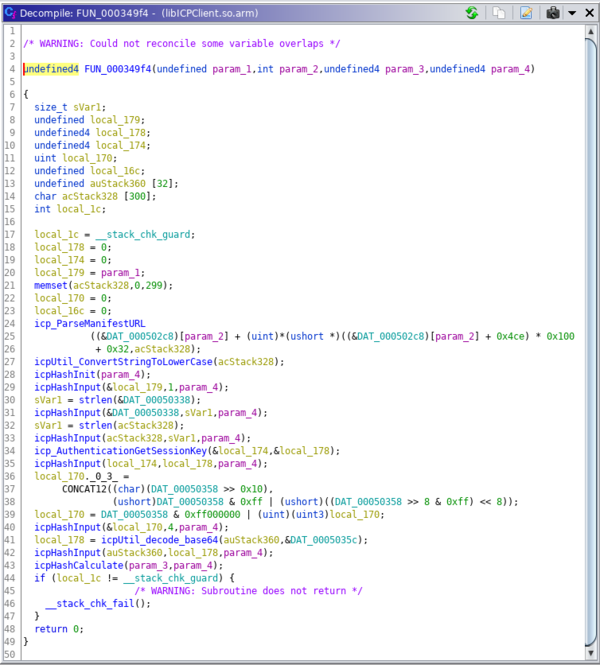The height and width of the screenshot is (665, 600).
Task: Take a snapshot with the camera icon
Action: [x=553, y=13]
